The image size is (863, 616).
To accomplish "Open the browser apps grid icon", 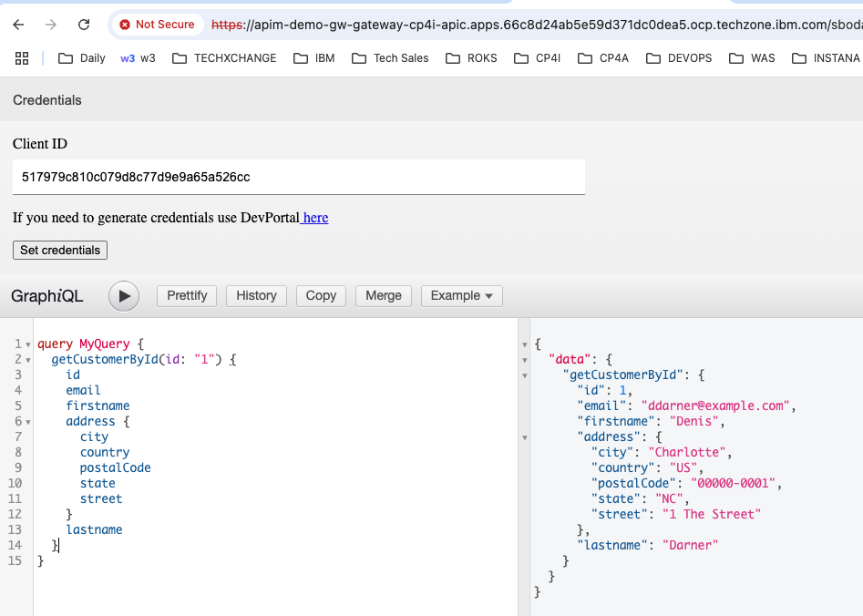I will pos(22,58).
